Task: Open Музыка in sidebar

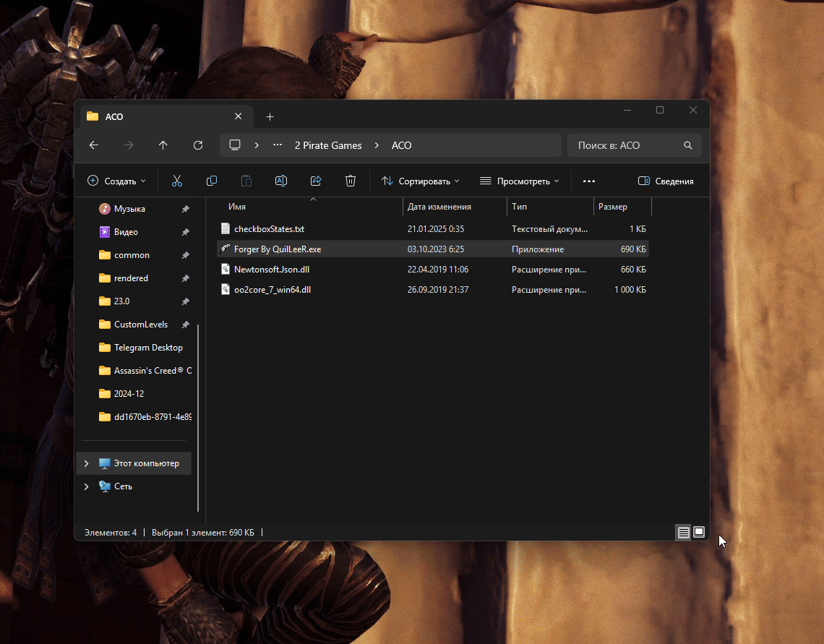Action: 129,209
